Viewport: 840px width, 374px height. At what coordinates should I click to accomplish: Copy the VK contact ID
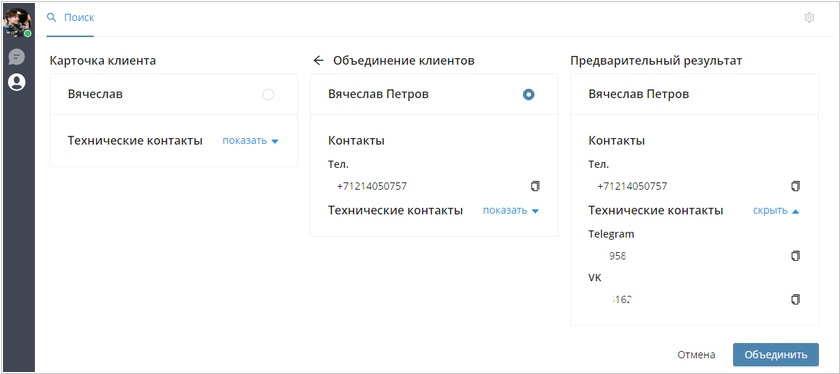point(796,299)
